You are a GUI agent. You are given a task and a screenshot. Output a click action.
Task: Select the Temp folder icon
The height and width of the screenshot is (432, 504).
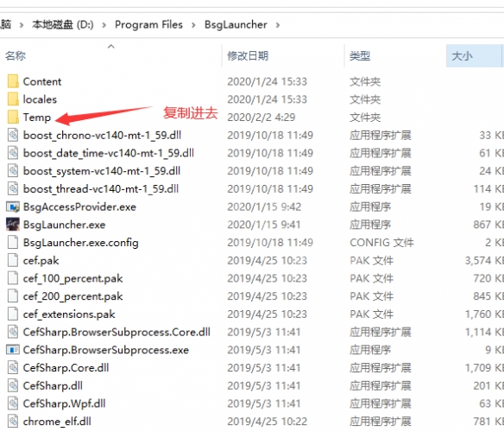(13, 118)
